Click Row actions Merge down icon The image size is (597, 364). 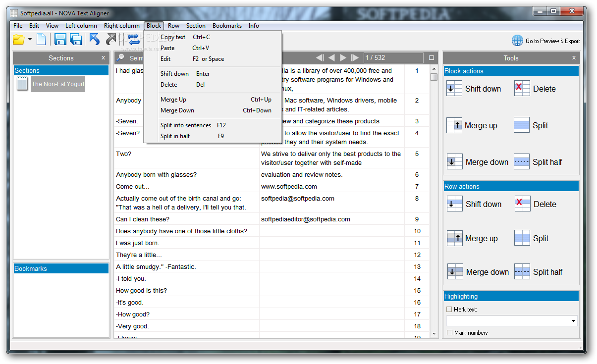click(455, 271)
